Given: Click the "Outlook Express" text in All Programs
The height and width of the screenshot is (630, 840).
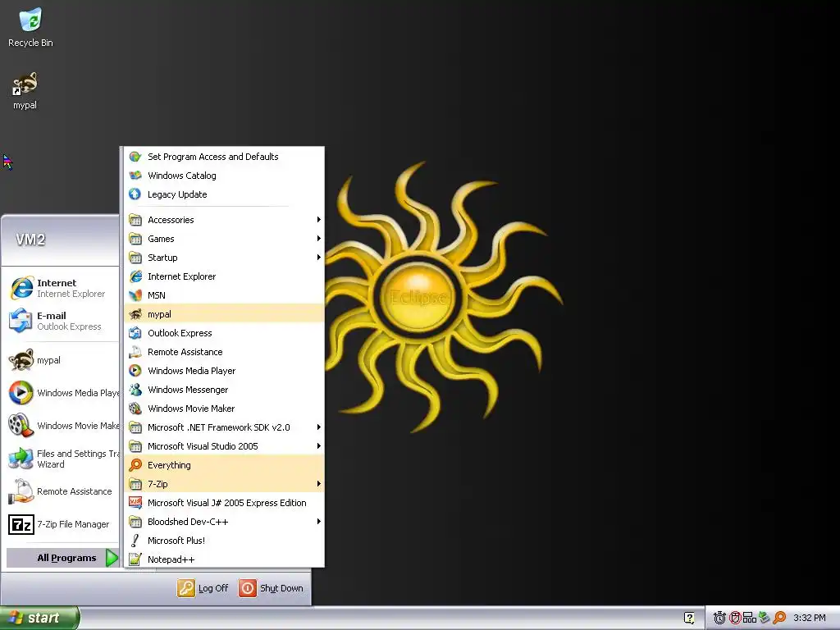Looking at the screenshot, I should click(180, 333).
